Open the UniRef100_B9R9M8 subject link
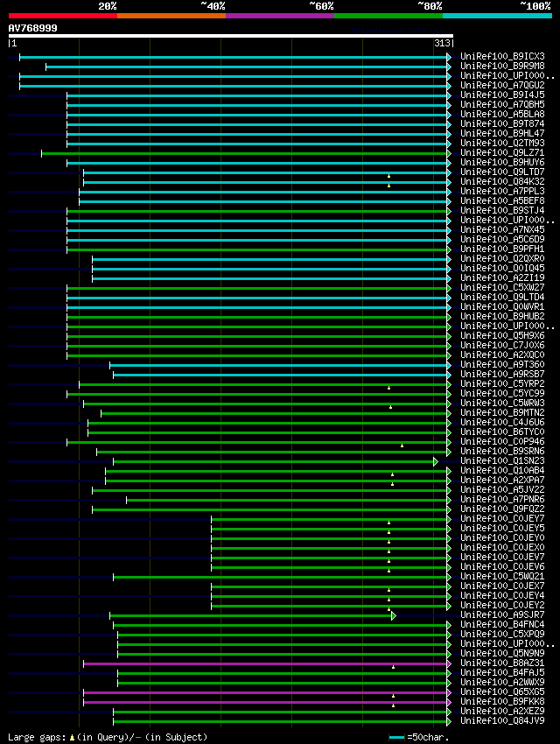Image resolution: width=560 pixels, height=744 pixels. pos(502,66)
